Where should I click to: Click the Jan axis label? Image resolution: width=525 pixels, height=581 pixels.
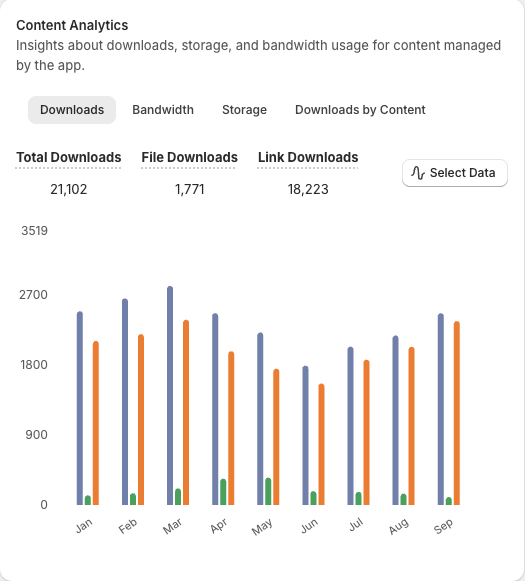click(84, 526)
